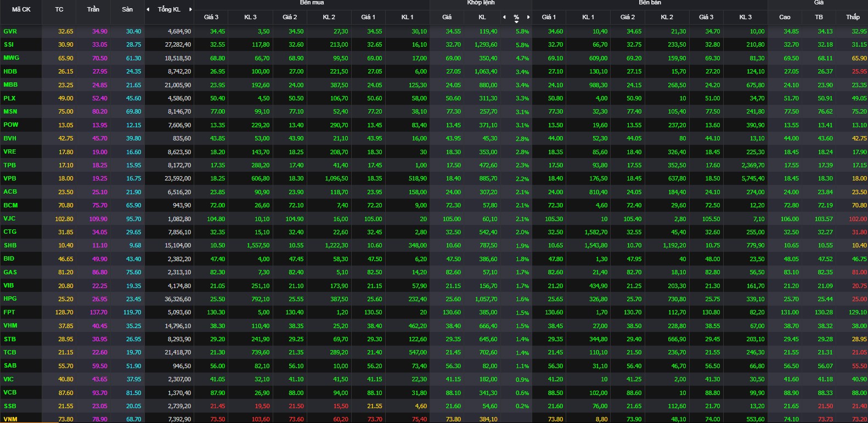Open the SHB stock symbol
The image size is (868, 423).
[x=10, y=245]
